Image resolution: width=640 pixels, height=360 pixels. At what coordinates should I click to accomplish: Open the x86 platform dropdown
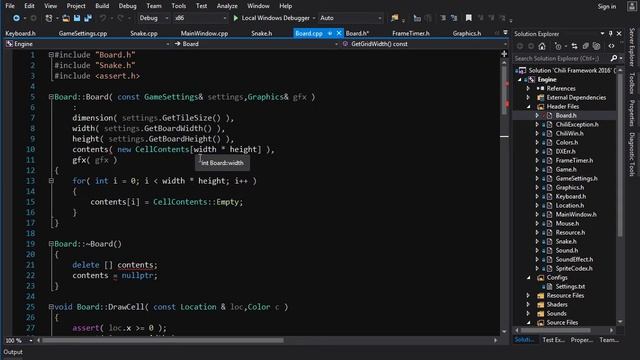(200, 18)
